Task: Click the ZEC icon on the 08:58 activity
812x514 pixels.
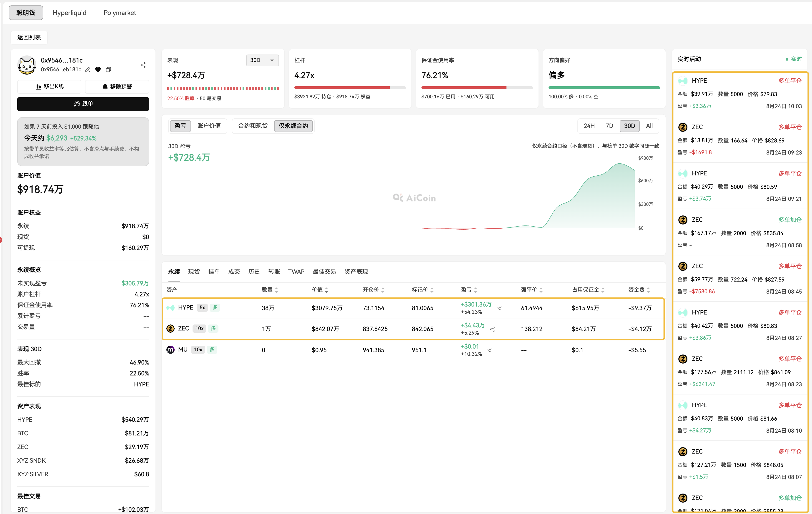Action: (x=683, y=220)
